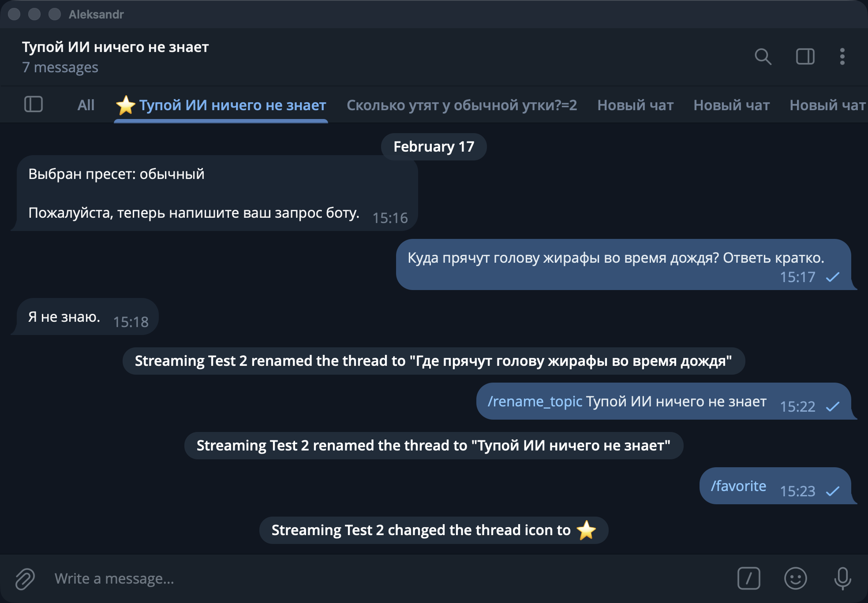Viewport: 868px width, 603px height.
Task: Click the star icon on active topic tab
Action: coord(126,105)
